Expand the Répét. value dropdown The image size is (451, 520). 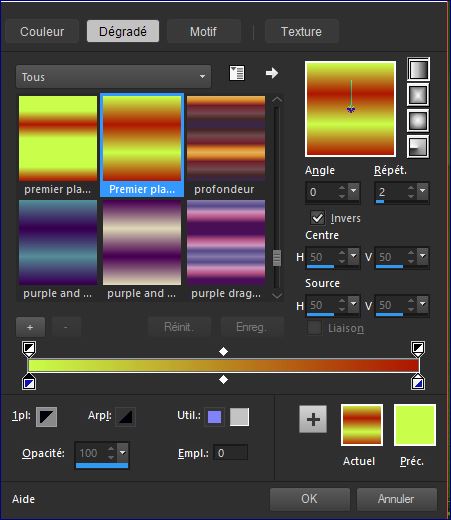423,191
